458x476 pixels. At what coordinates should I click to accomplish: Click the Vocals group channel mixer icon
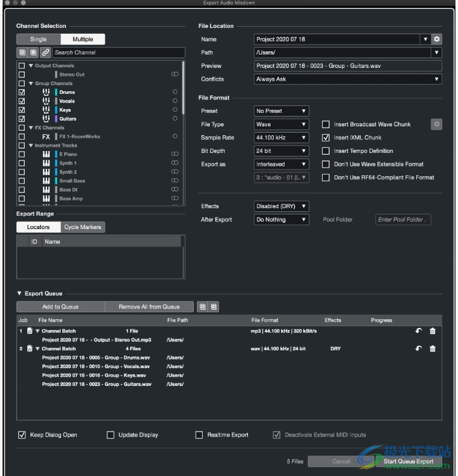coord(46,101)
